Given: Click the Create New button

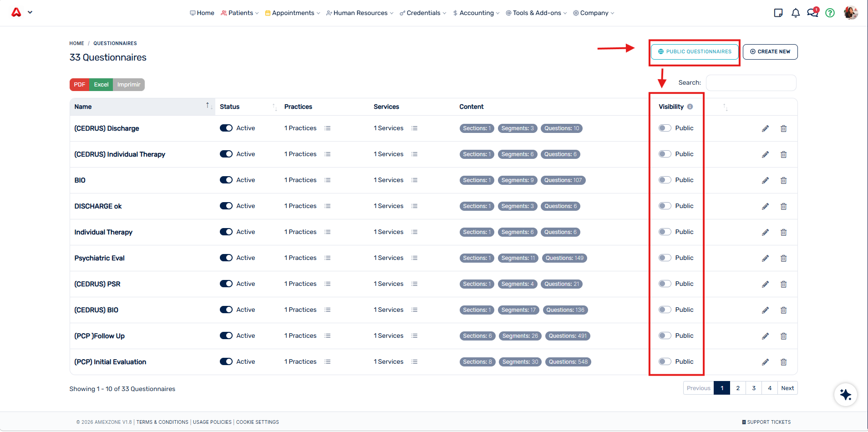Looking at the screenshot, I should (x=770, y=52).
